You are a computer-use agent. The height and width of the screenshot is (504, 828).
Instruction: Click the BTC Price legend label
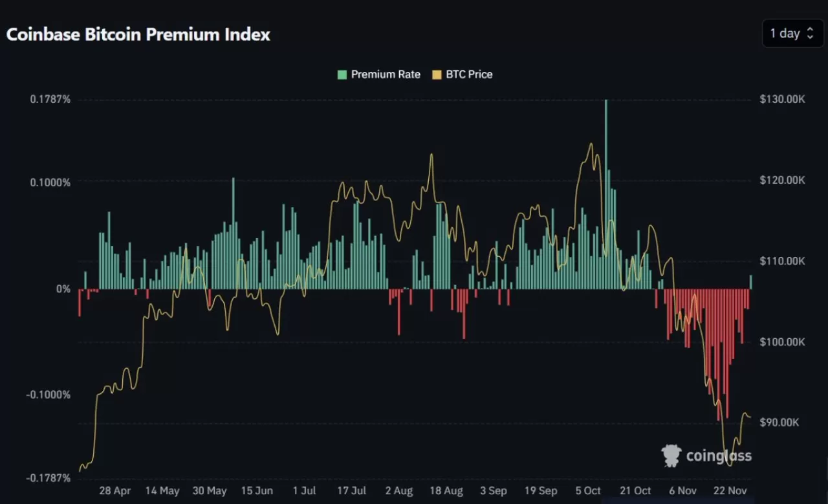(x=468, y=74)
